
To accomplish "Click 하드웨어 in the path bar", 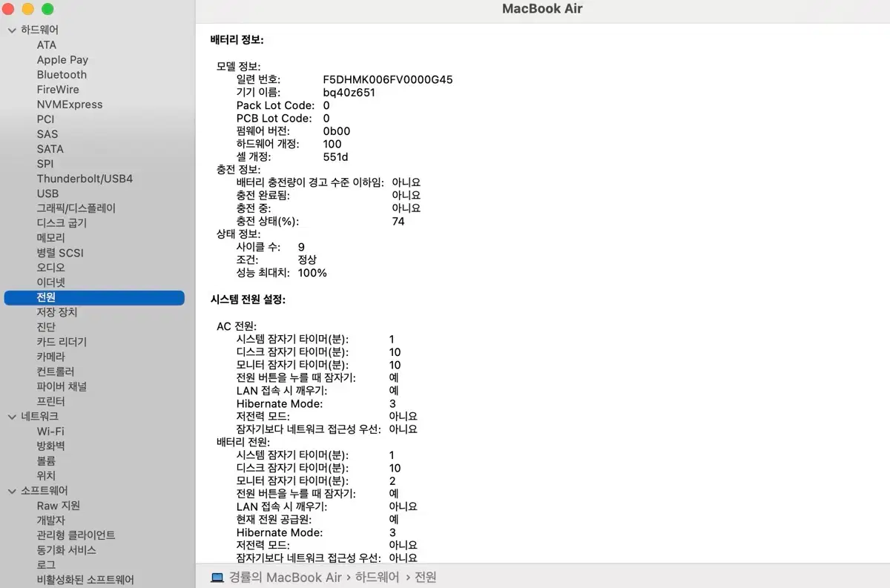I will click(x=378, y=577).
